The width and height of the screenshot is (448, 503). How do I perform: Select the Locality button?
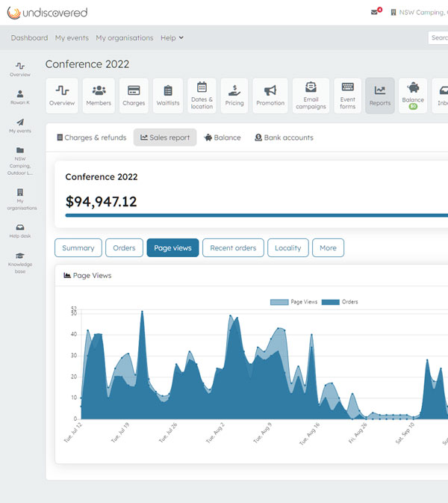pyautogui.click(x=288, y=248)
